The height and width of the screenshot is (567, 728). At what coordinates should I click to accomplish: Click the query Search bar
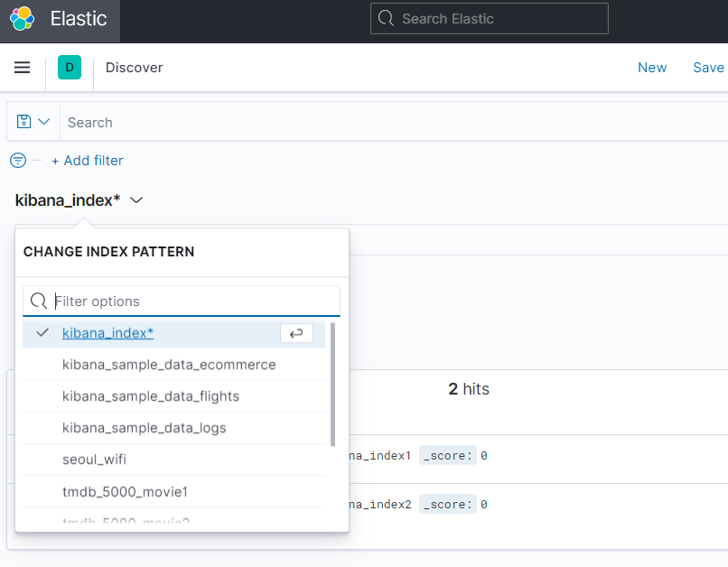(x=394, y=122)
